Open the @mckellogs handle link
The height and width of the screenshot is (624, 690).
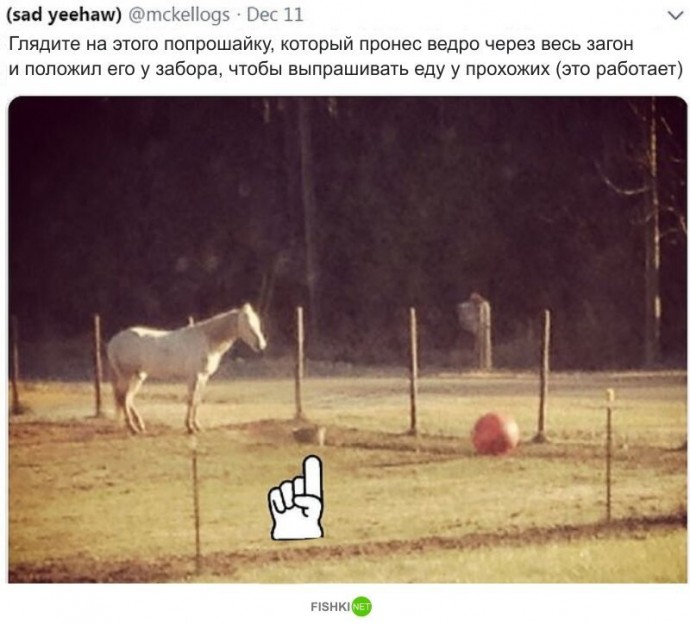[x=179, y=15]
